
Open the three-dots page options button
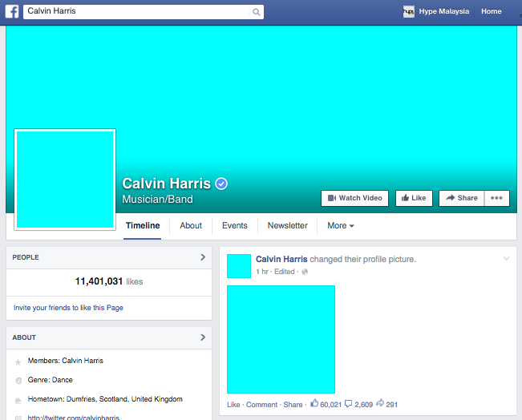(x=498, y=198)
